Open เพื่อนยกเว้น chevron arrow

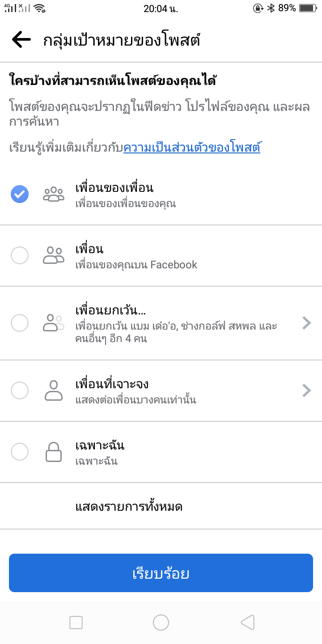tap(306, 323)
